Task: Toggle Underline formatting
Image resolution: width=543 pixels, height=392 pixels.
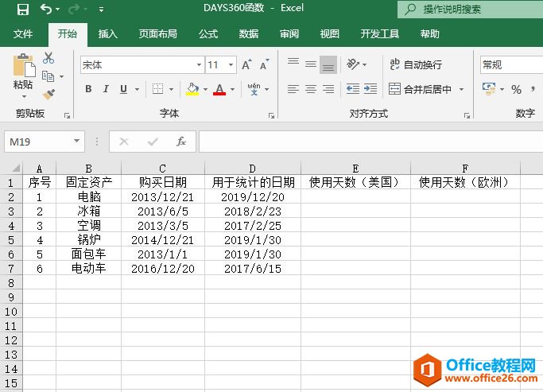Action: 124,89
